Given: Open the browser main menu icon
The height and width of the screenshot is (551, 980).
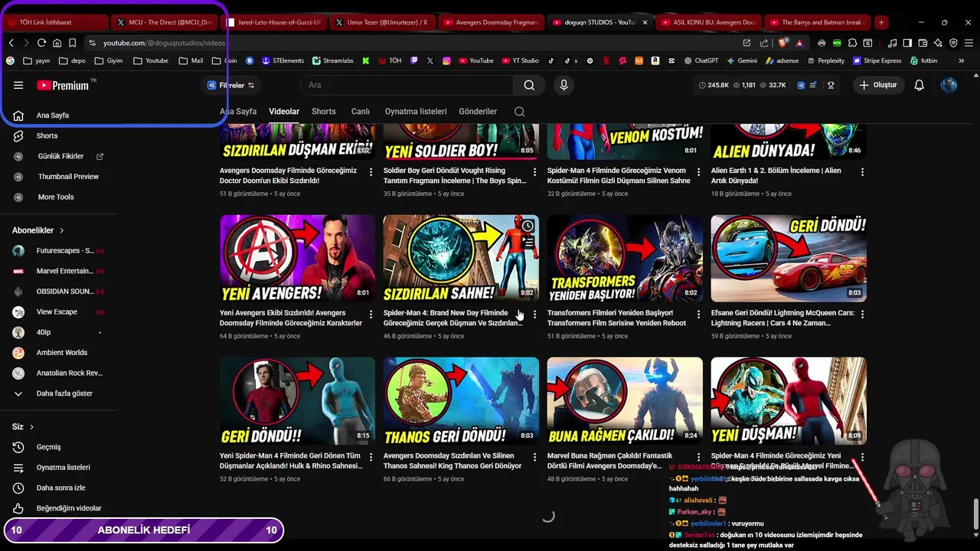Looking at the screenshot, I should (x=969, y=43).
